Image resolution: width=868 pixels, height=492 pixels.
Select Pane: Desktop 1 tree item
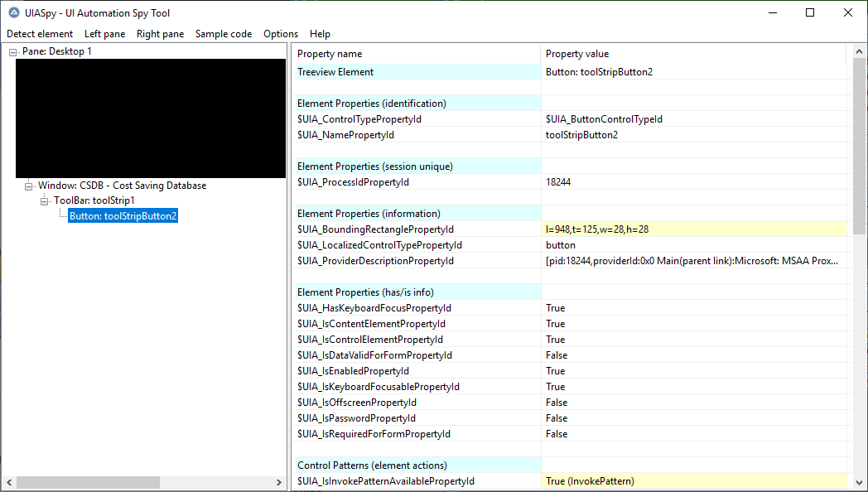[x=57, y=51]
